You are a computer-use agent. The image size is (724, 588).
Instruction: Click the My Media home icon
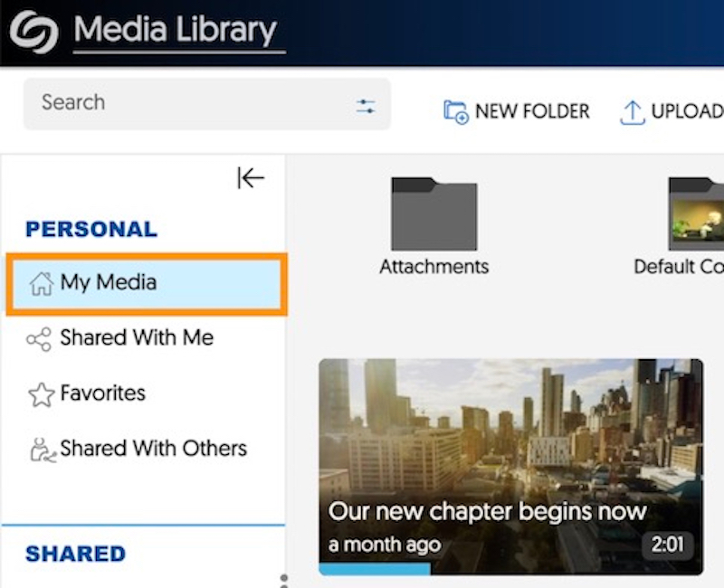pyautogui.click(x=41, y=284)
